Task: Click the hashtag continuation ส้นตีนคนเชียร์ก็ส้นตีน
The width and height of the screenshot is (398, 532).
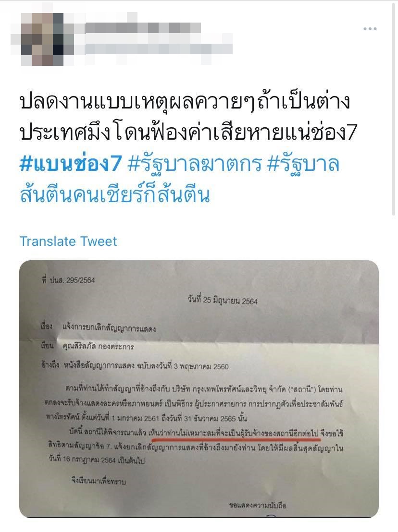Action: [115, 195]
